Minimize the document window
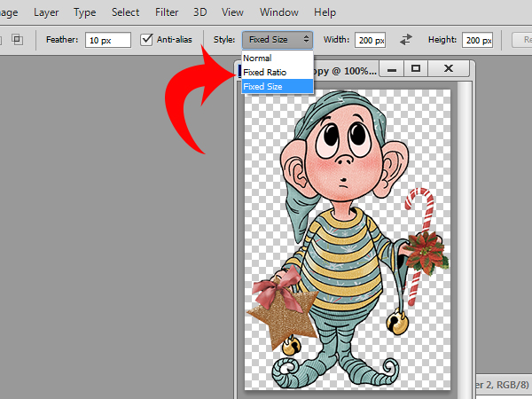The height and width of the screenshot is (399, 532). 391,68
